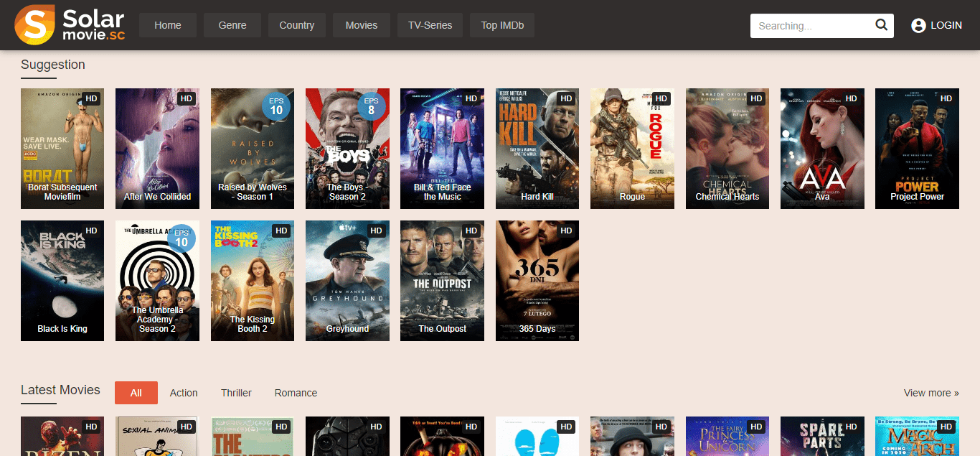The height and width of the screenshot is (456, 980).
Task: Switch Latest Movies to the Action tab
Action: click(184, 393)
